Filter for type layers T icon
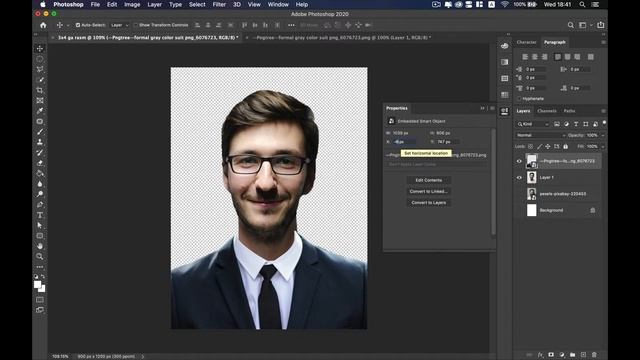 pos(576,124)
